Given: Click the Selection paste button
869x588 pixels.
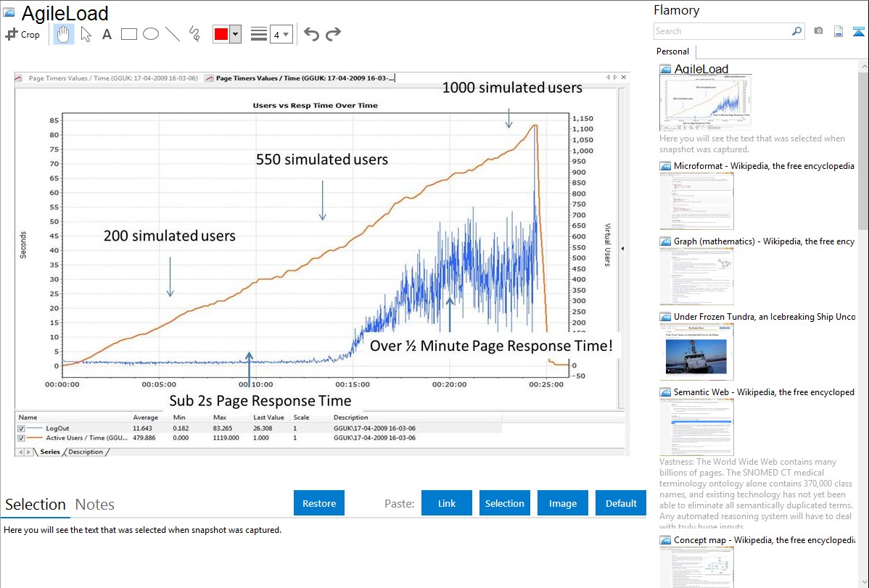Looking at the screenshot, I should pyautogui.click(x=505, y=503).
